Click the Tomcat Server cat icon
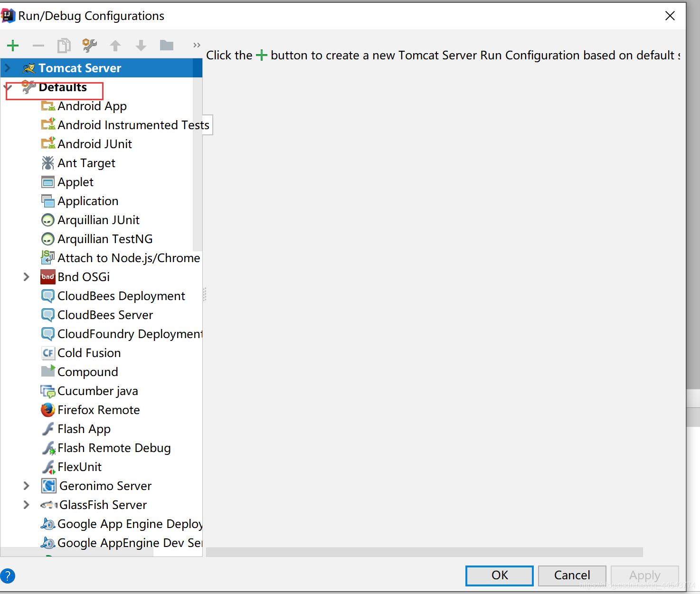Viewport: 700px width, 594px height. [28, 68]
